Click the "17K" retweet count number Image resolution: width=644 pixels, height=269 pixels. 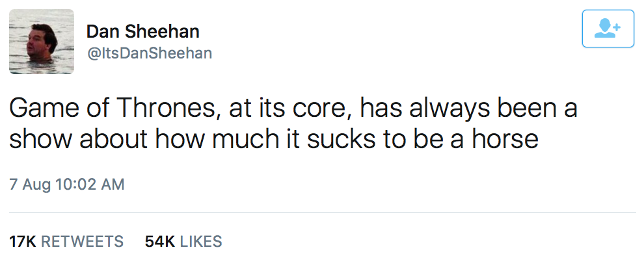click(23, 242)
